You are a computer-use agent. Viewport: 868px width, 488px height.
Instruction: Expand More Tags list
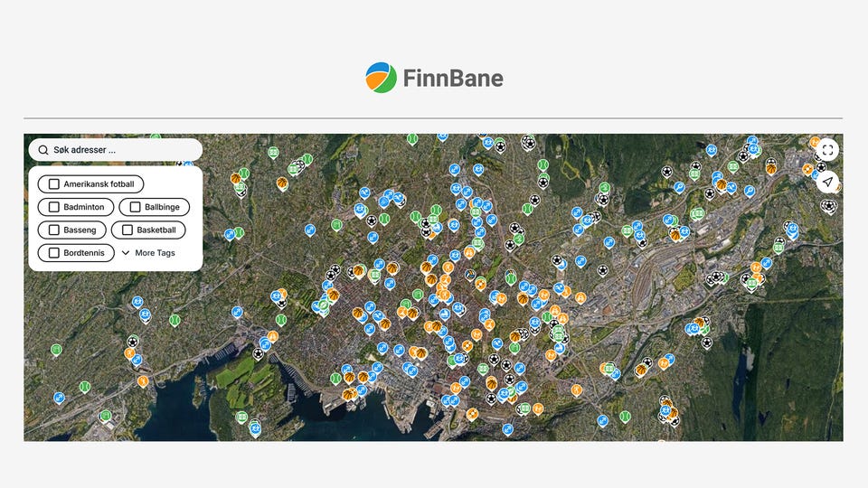click(x=148, y=253)
